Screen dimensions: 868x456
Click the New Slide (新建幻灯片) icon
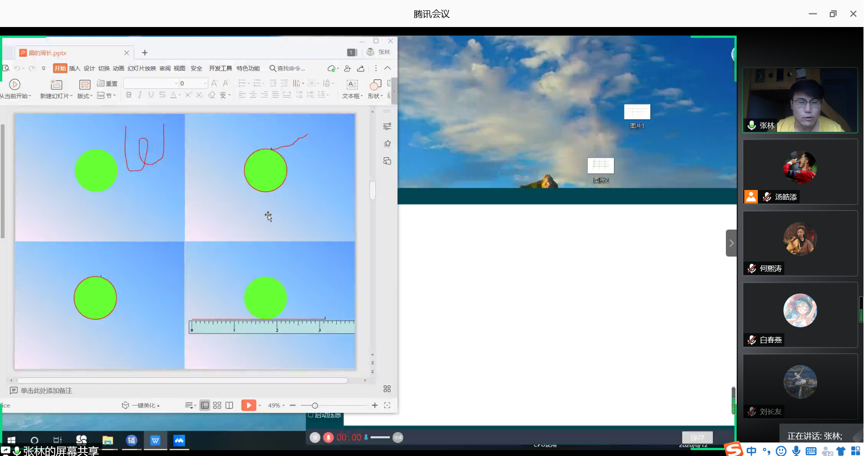(56, 85)
